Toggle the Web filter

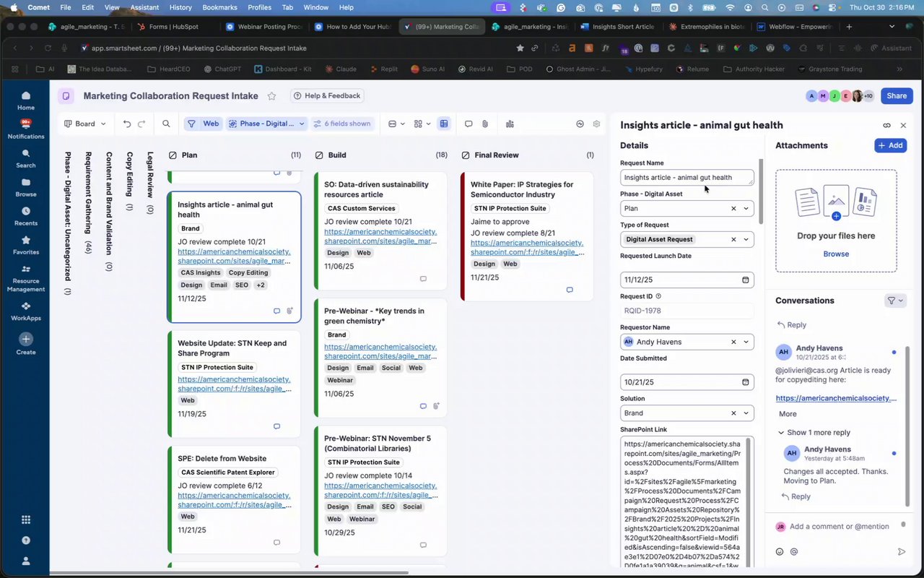[x=203, y=124]
